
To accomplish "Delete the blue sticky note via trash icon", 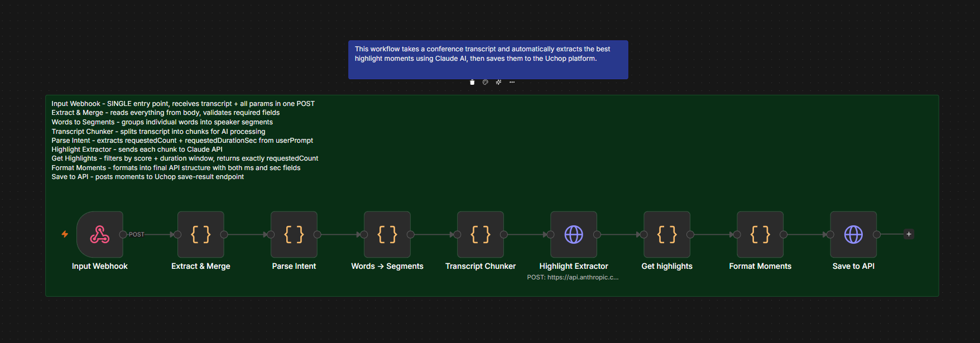I will pyautogui.click(x=472, y=82).
